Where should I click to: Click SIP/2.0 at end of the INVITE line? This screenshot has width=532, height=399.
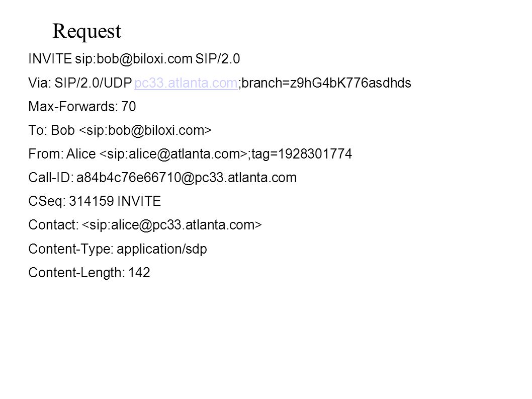pos(218,59)
